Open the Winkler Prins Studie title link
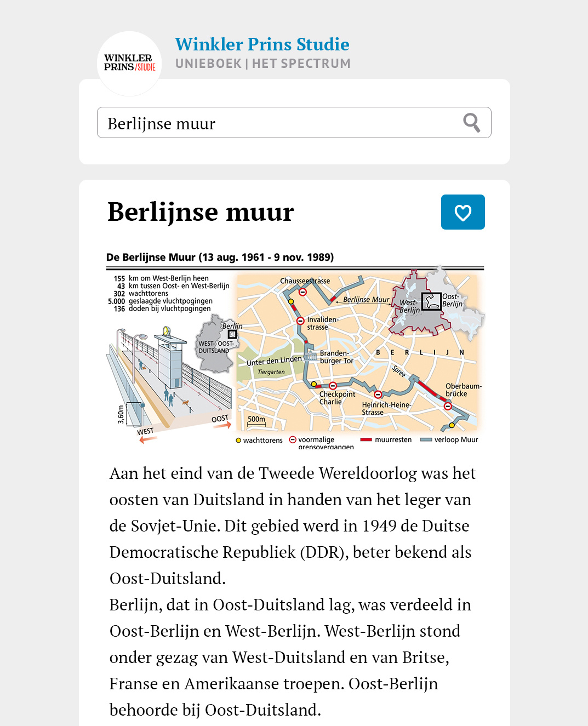This screenshot has height=726, width=588. pyautogui.click(x=262, y=44)
